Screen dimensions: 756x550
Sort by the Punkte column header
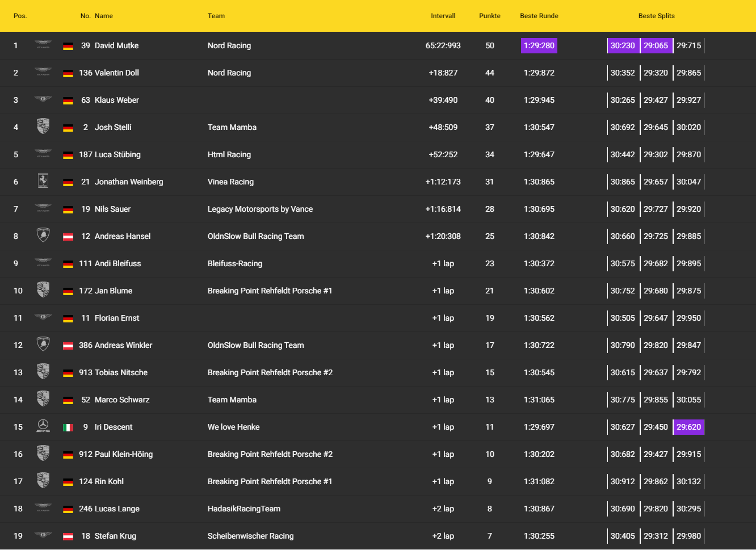(x=489, y=16)
